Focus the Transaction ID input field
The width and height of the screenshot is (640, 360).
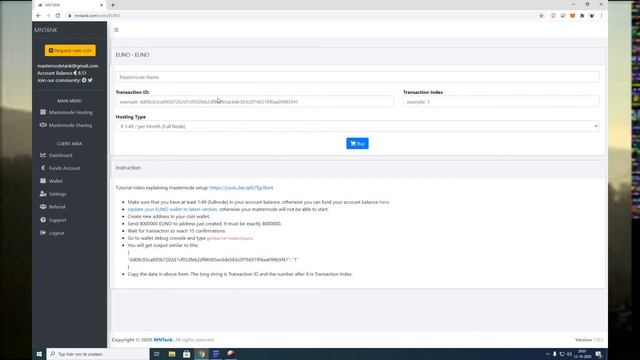pos(255,102)
